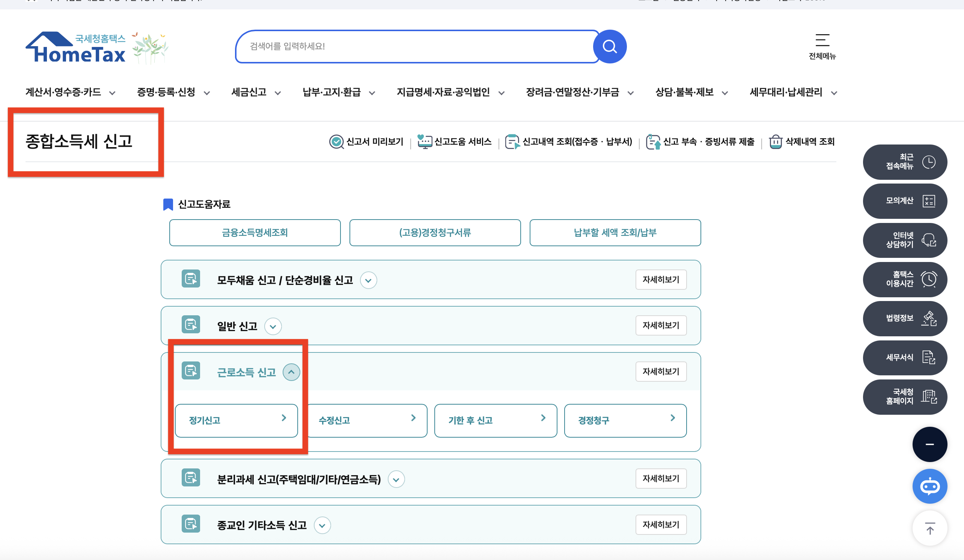Open the chatbot robot icon
This screenshot has width=964, height=560.
coord(929,486)
